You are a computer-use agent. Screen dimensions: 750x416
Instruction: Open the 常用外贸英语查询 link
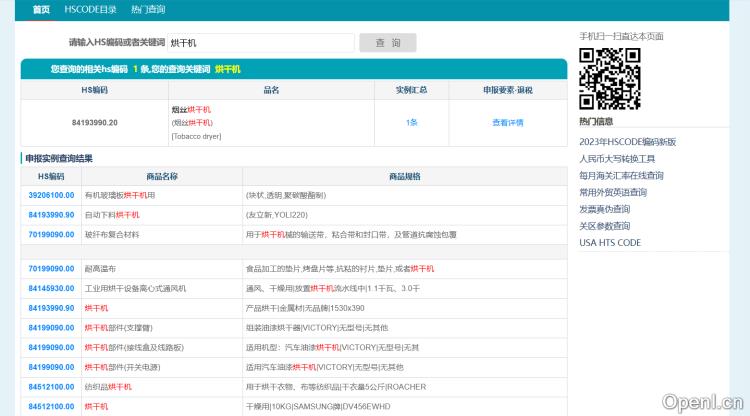[x=613, y=192]
